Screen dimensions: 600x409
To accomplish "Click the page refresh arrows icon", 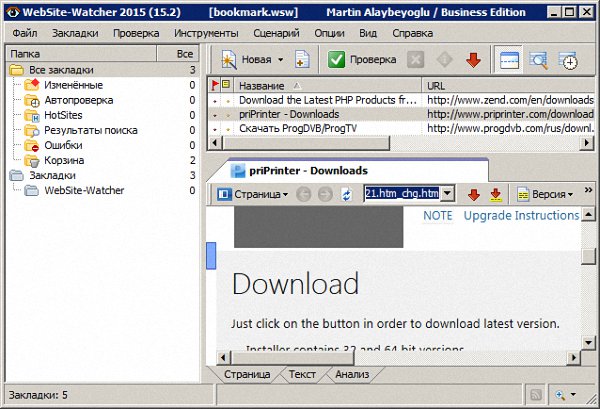I will [347, 194].
